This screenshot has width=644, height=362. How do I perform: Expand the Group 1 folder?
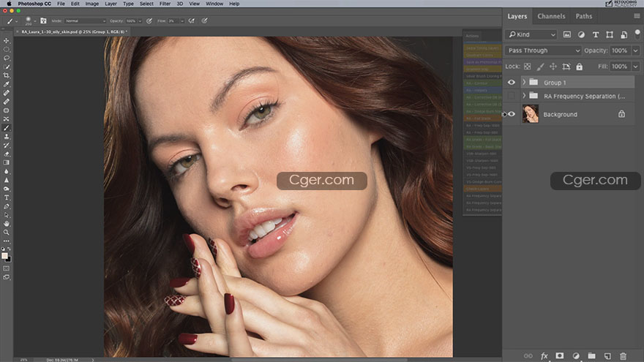pyautogui.click(x=524, y=82)
